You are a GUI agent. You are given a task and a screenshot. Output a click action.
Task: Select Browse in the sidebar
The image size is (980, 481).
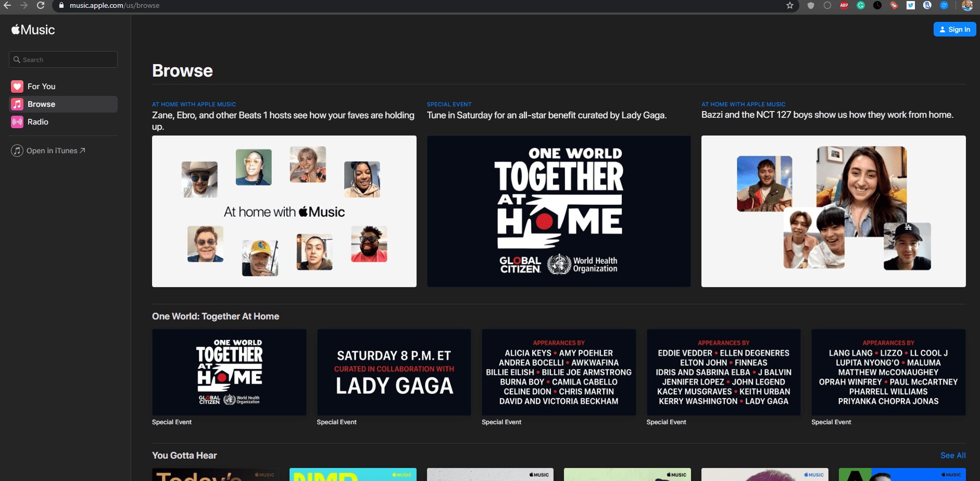point(63,104)
